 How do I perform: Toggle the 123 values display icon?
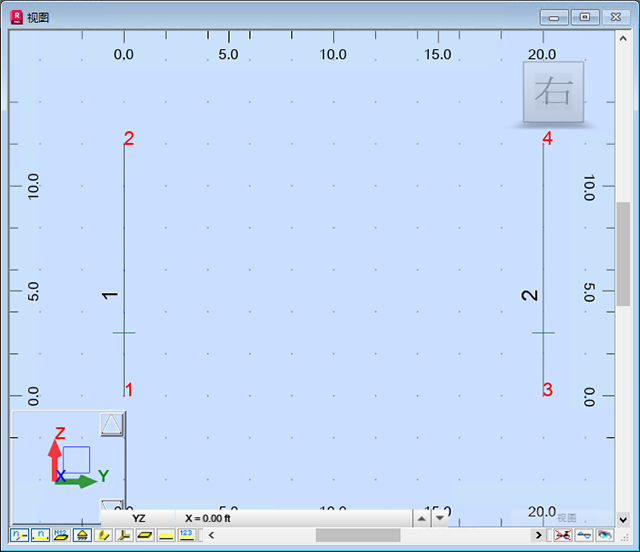186,536
